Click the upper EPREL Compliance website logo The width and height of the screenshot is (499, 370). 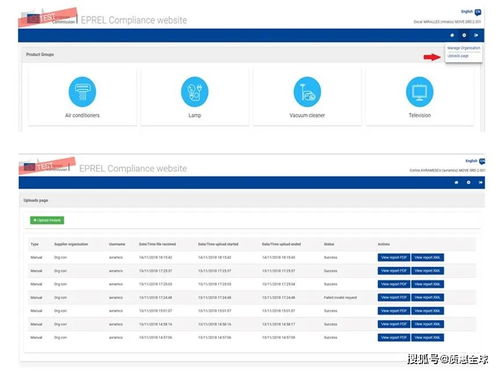point(103,18)
